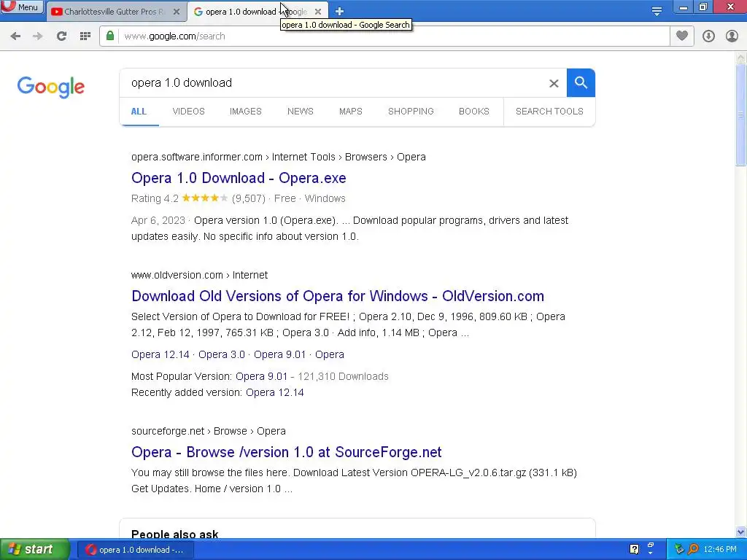The width and height of the screenshot is (747, 560).
Task: Click the blue magnifier search button
Action: coord(581,83)
